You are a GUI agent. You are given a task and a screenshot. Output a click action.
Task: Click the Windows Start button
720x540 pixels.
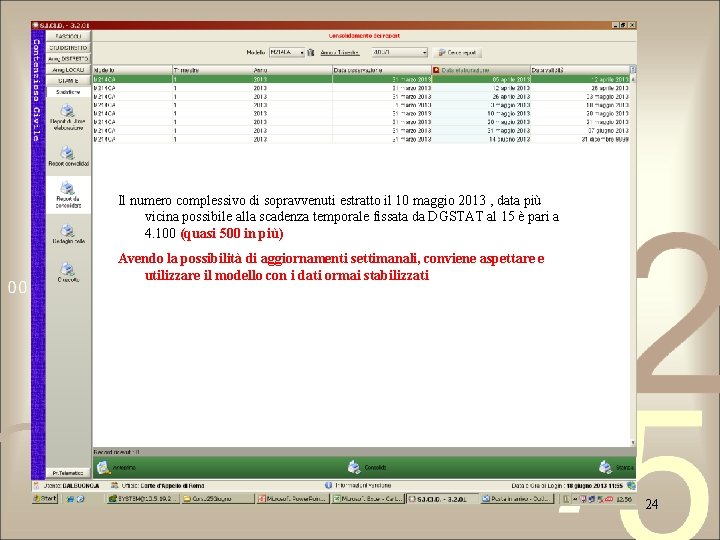(45, 499)
